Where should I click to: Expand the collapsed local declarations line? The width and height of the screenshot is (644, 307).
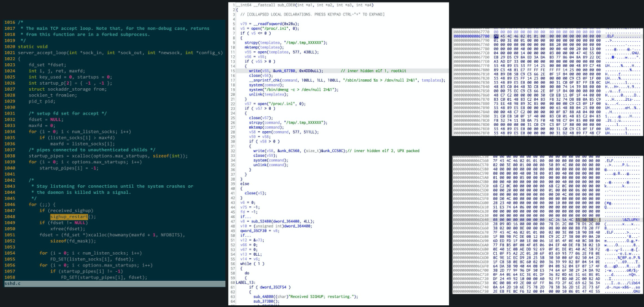312,14
